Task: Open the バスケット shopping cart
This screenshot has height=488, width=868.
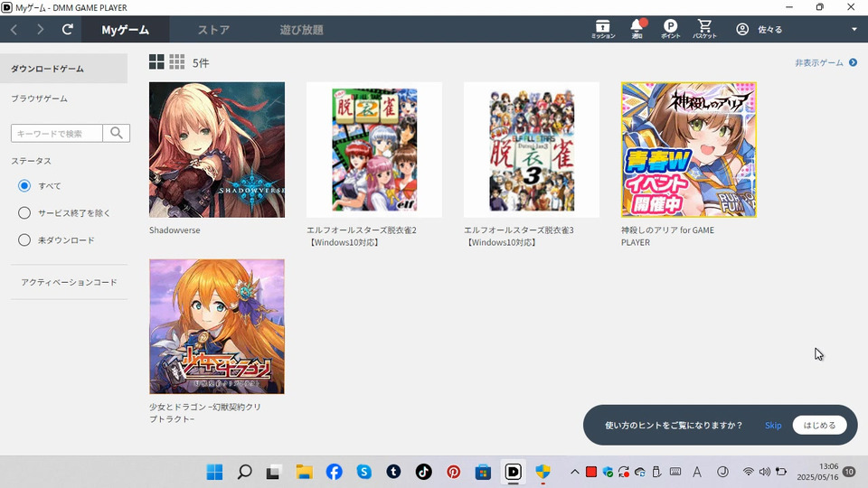Action: pyautogui.click(x=704, y=29)
